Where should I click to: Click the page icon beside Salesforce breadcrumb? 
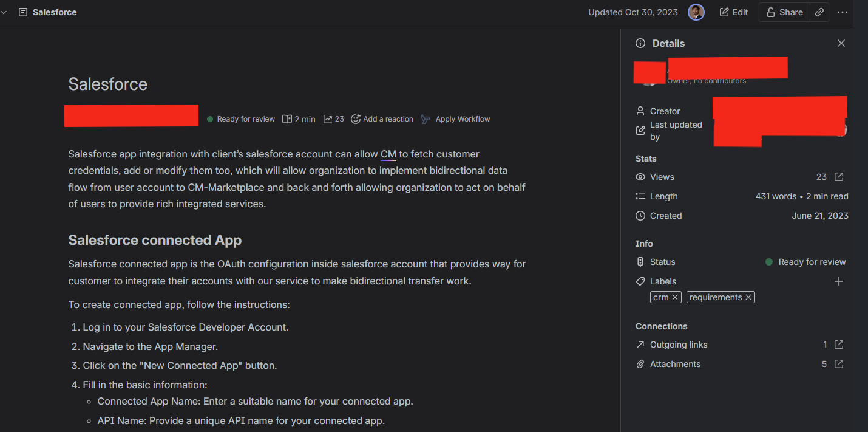[x=23, y=12]
